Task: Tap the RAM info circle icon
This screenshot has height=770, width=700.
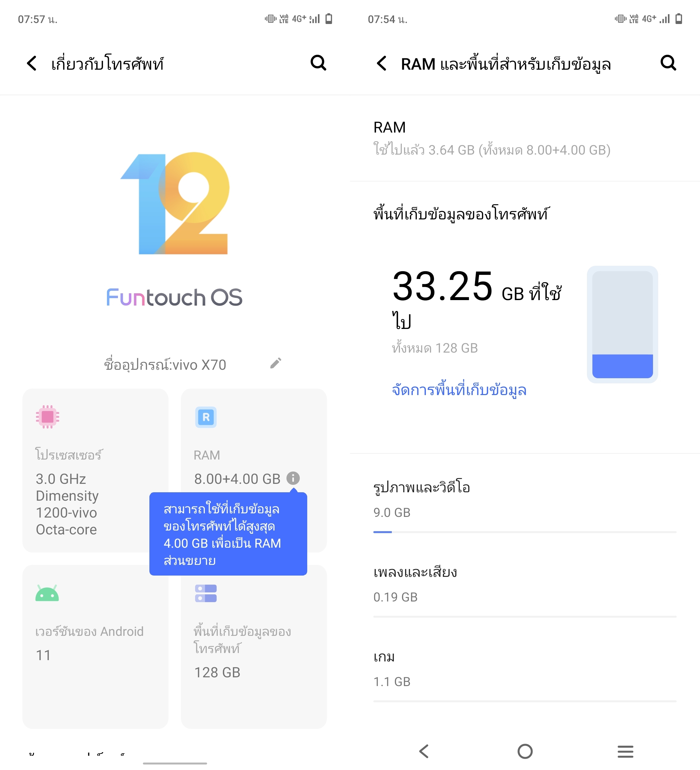Action: tap(293, 478)
